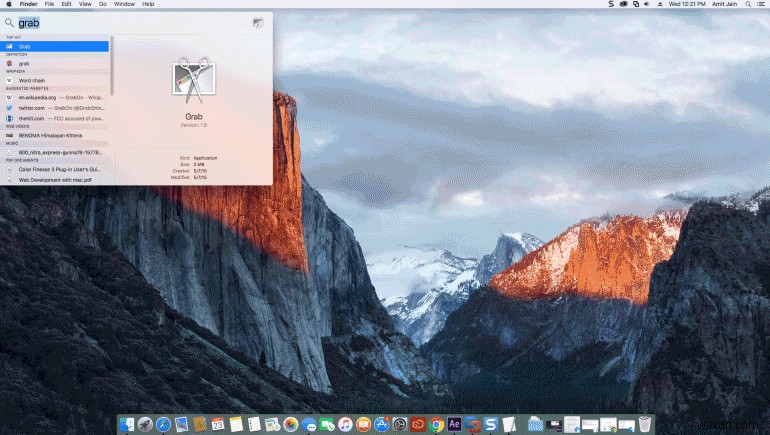Open Safari compass icon in Dock

(x=163, y=424)
